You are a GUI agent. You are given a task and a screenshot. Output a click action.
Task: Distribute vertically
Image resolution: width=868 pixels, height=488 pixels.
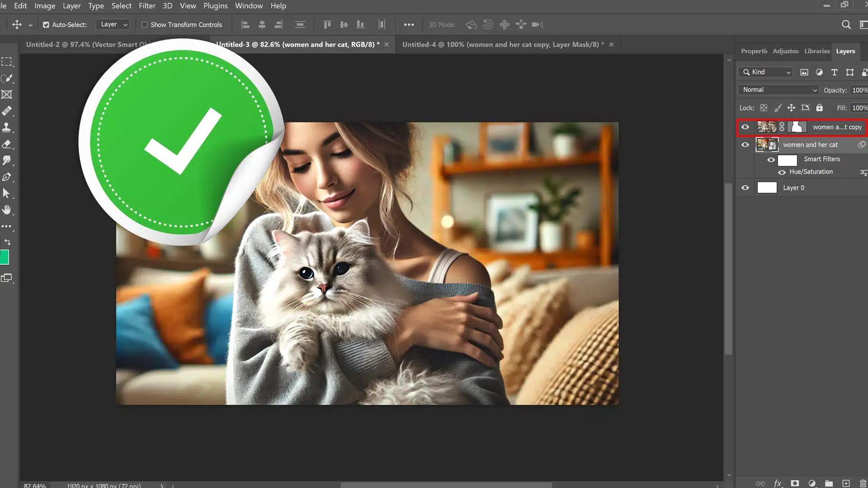(x=300, y=24)
